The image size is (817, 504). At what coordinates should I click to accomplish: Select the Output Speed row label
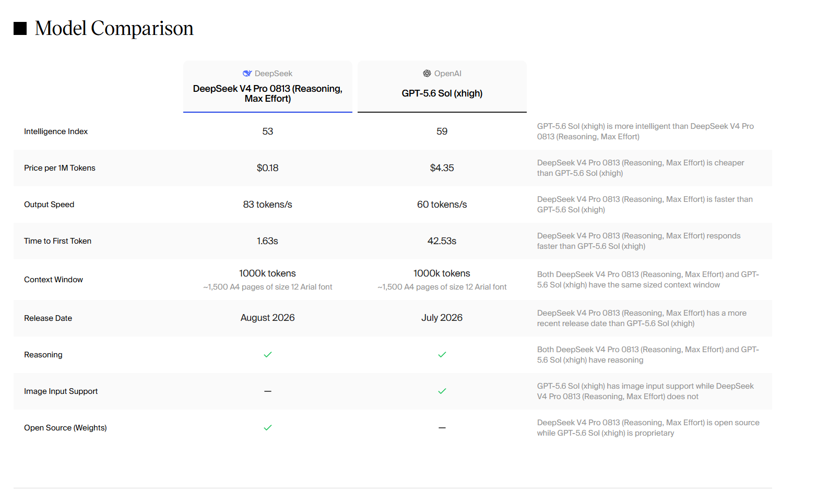(x=49, y=205)
